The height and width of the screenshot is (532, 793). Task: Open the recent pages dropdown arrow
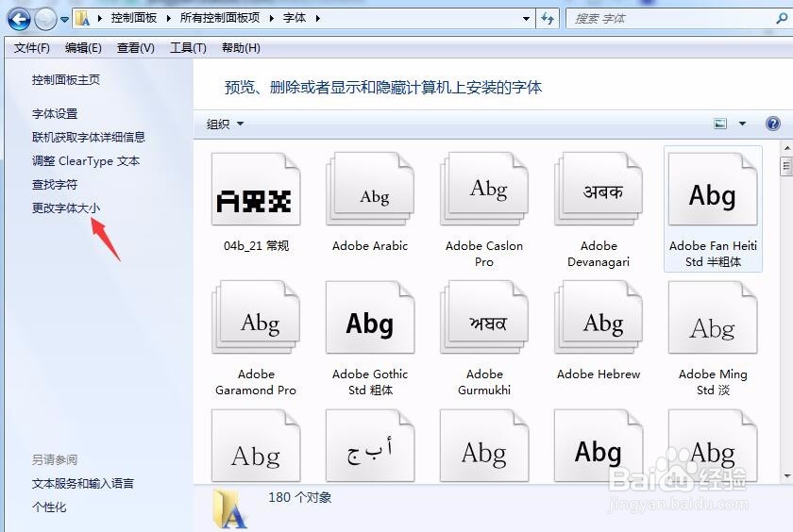click(64, 20)
